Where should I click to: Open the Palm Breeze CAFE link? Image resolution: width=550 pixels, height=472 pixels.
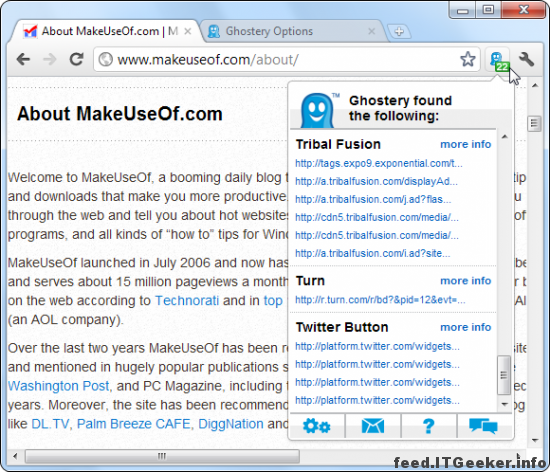[x=134, y=424]
